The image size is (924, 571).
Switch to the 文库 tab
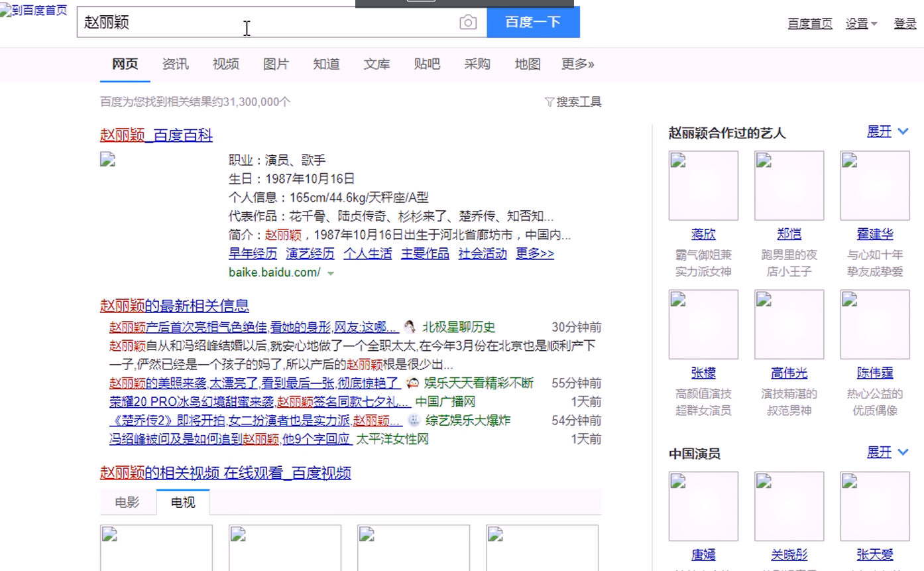tap(376, 64)
